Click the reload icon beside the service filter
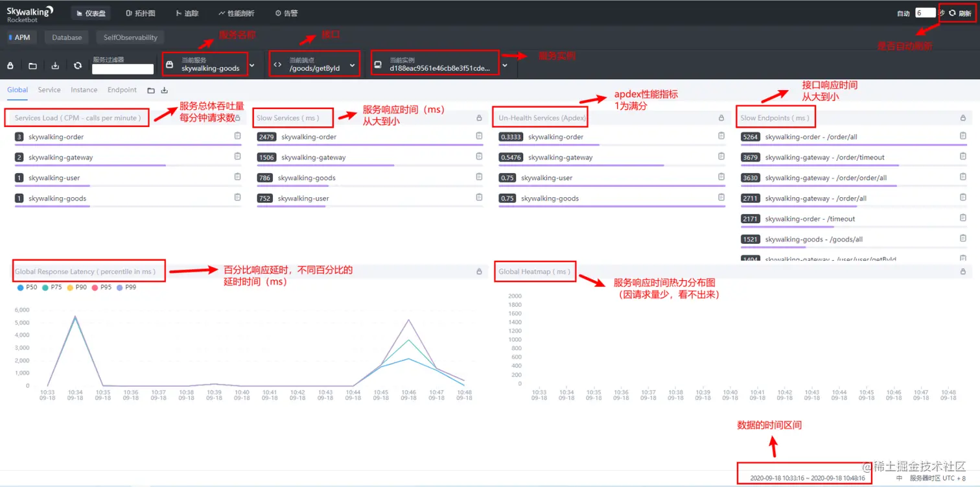This screenshot has height=487, width=980. pyautogui.click(x=78, y=65)
